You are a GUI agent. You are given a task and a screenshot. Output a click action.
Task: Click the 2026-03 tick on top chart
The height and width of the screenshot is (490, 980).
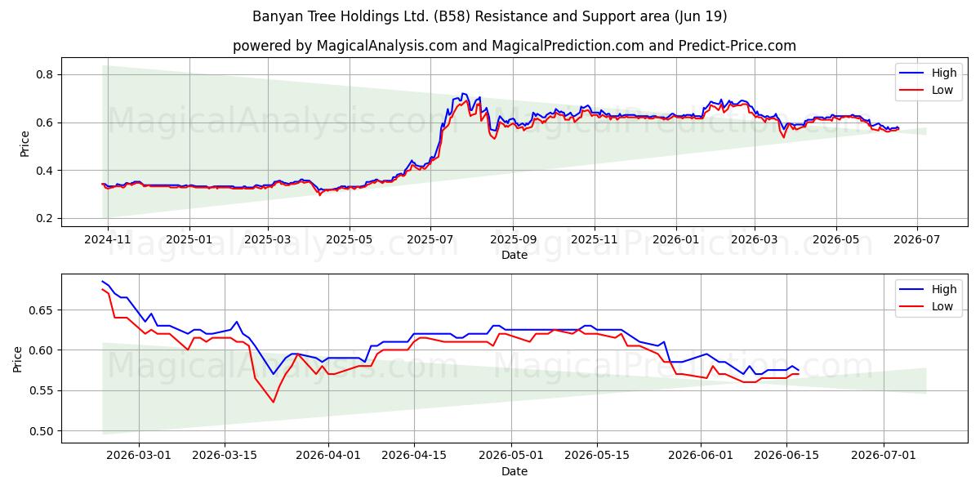754,241
